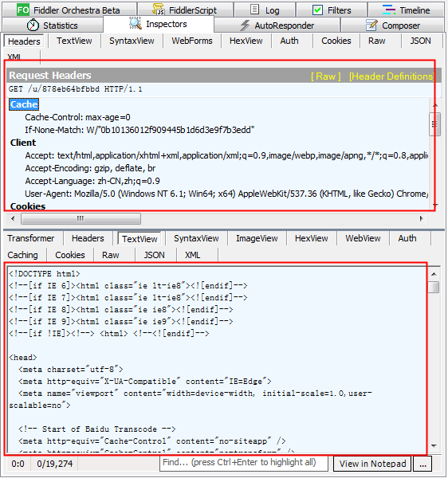This screenshot has height=478, width=448.
Task: Click the View in Notepad button
Action: click(372, 464)
